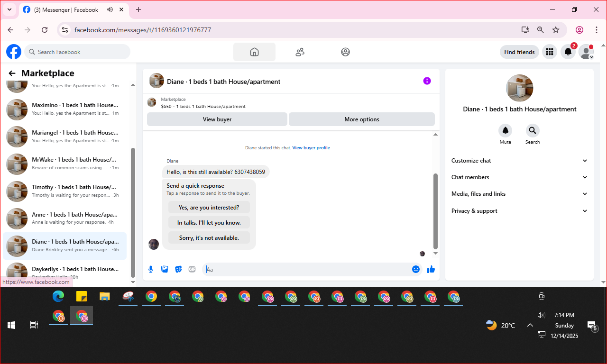Image resolution: width=607 pixels, height=364 pixels.
Task: Select the Diane conversation in the list
Action: [x=65, y=246]
